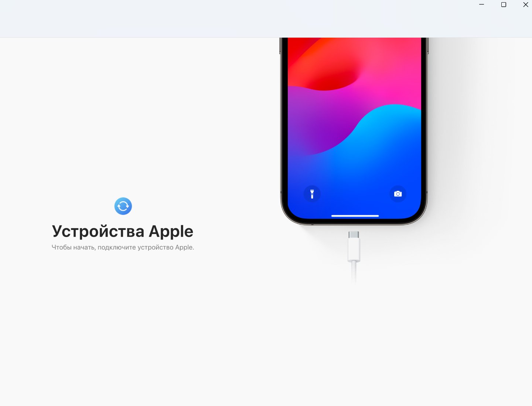Click the word "Apple" in the large heading
Screen dimensions: 532x406
[171, 231]
